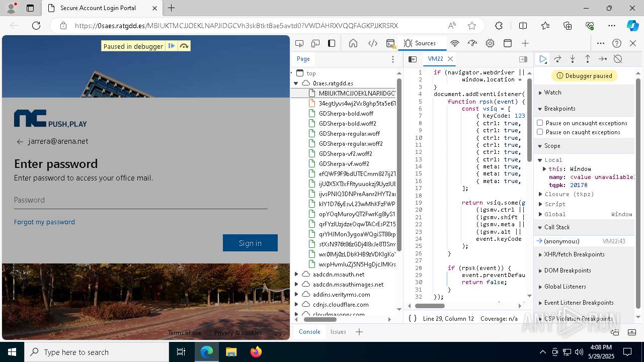Enable Pause on uncaught exceptions

540,123
